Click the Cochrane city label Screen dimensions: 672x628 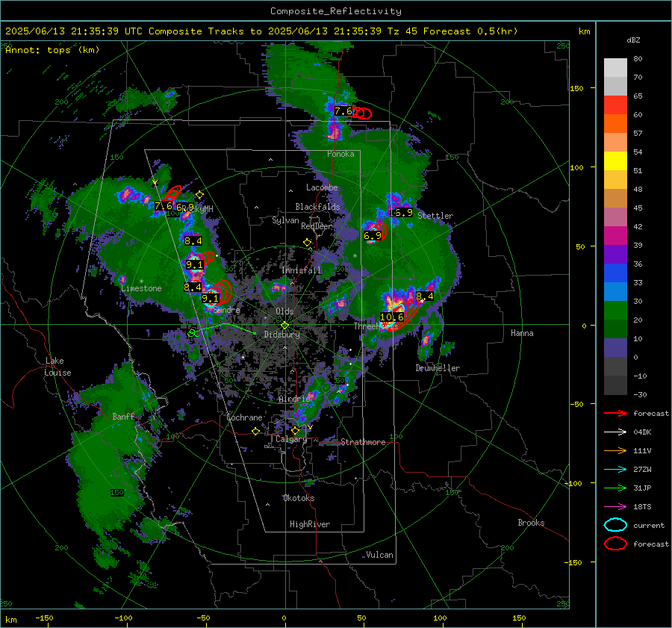point(244,417)
